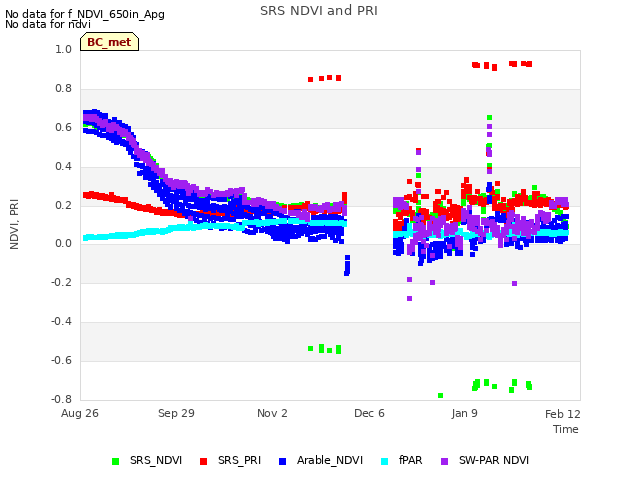
Task: Click the 0.0 y-axis tick label
Action: coord(63,244)
